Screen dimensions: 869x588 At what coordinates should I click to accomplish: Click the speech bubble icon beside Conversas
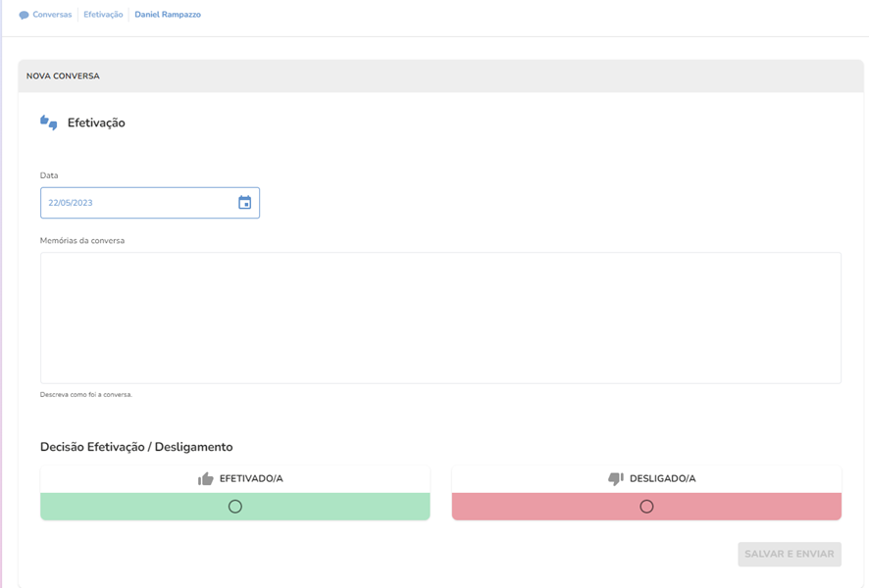pos(24,16)
